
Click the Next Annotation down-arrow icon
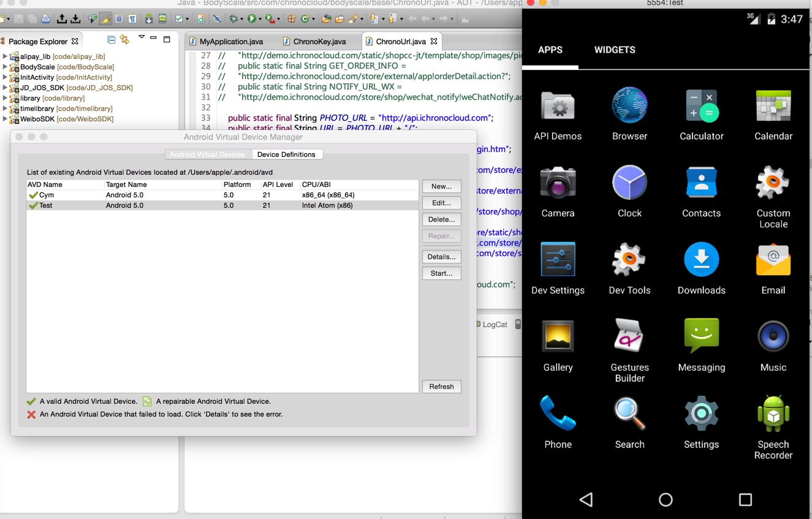tap(374, 19)
